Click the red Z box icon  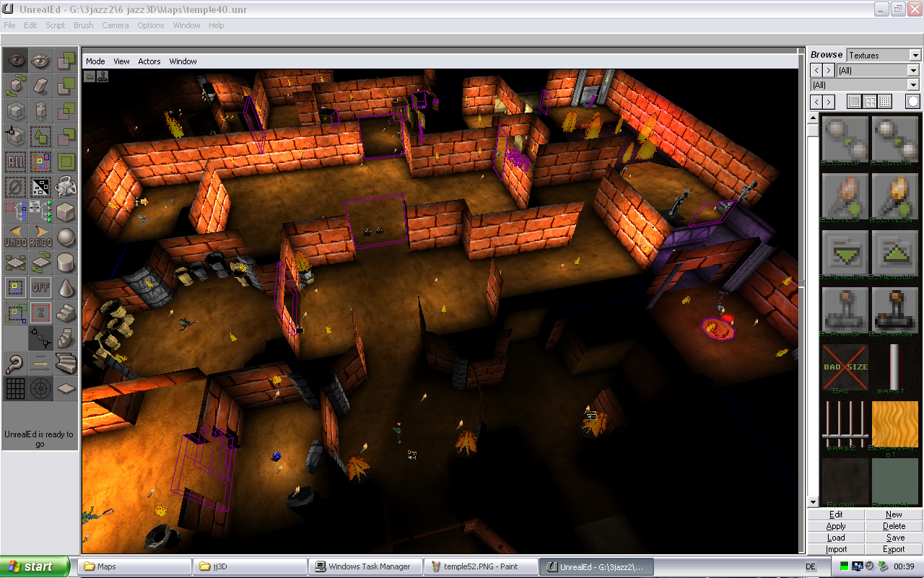pyautogui.click(x=41, y=313)
